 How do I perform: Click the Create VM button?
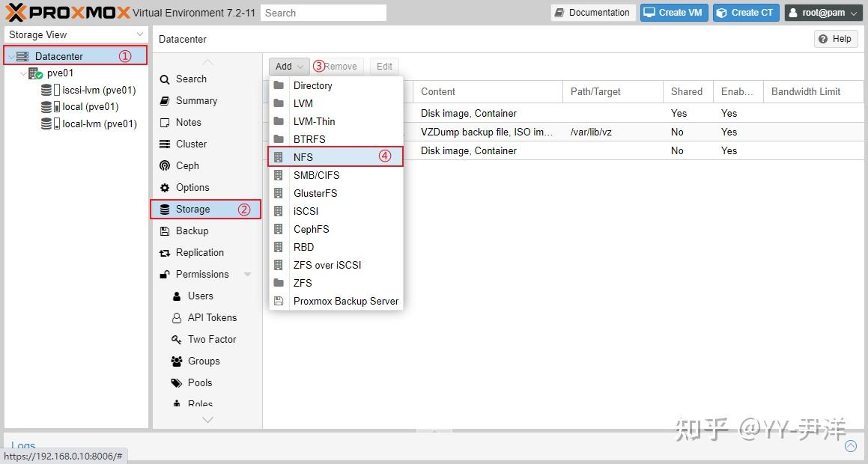pyautogui.click(x=674, y=13)
